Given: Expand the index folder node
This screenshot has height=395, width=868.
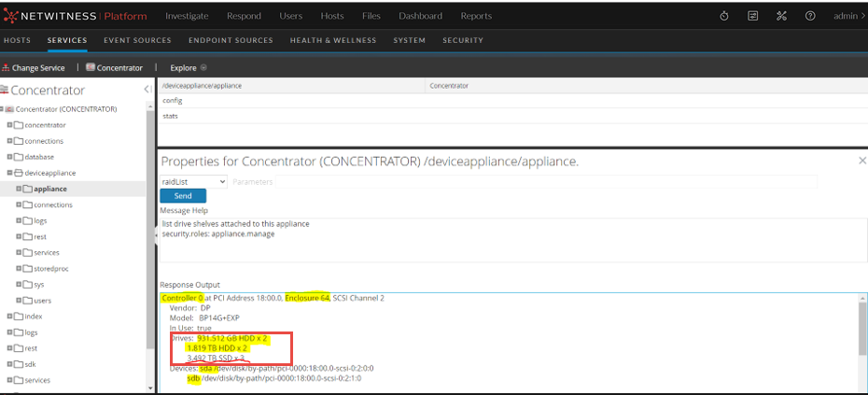Looking at the screenshot, I should (x=9, y=317).
